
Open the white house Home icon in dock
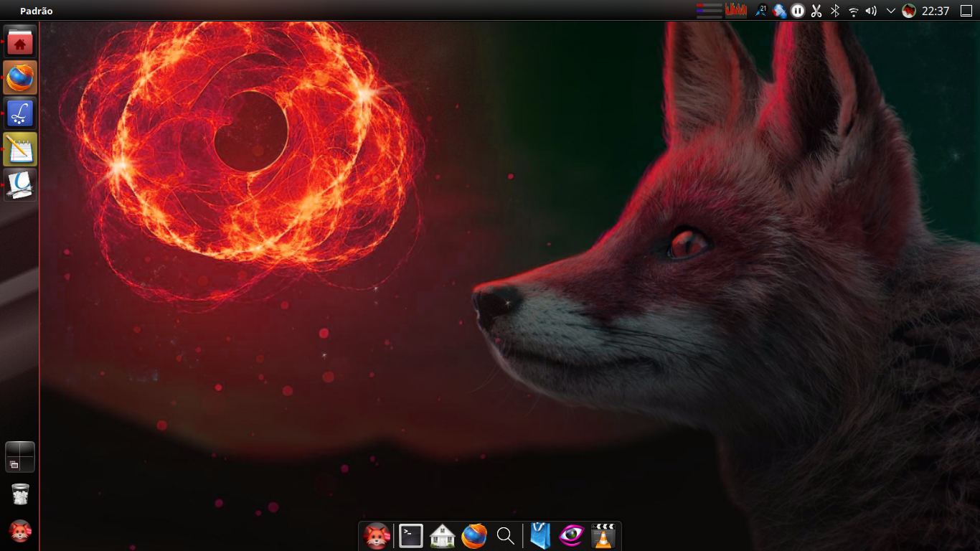442,536
